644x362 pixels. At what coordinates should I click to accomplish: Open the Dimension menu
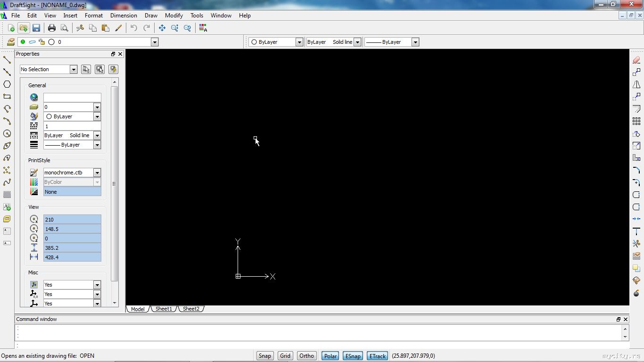(x=124, y=16)
